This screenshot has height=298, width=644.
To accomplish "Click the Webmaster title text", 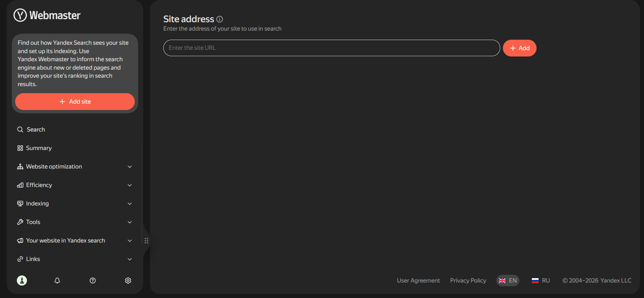I will 55,15.
